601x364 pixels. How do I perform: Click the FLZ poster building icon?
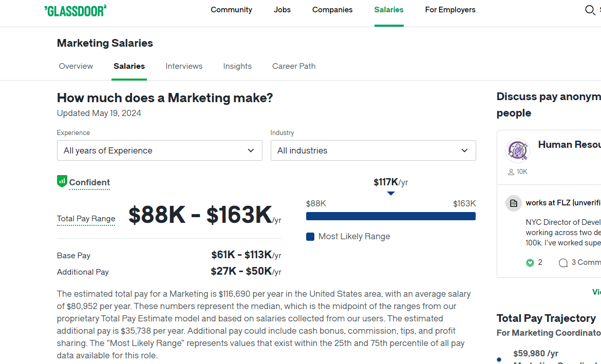click(x=514, y=203)
